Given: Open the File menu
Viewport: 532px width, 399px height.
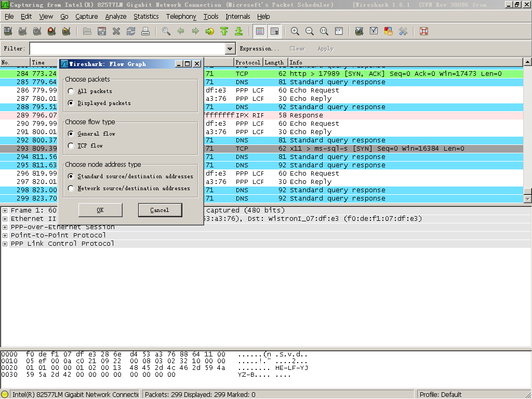Looking at the screenshot, I should pos(9,16).
